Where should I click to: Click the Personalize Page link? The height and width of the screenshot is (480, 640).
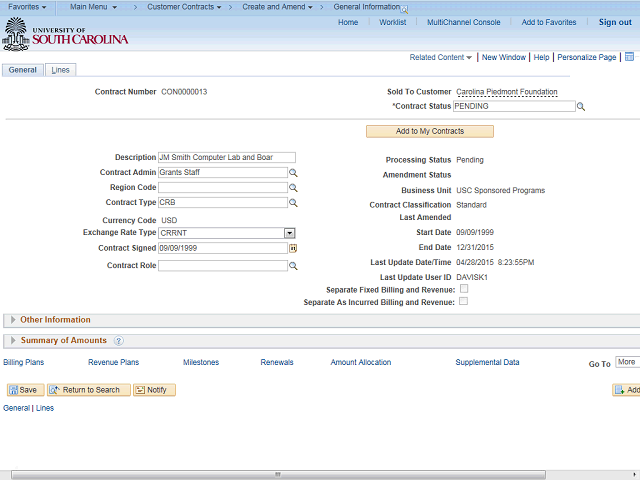point(587,57)
